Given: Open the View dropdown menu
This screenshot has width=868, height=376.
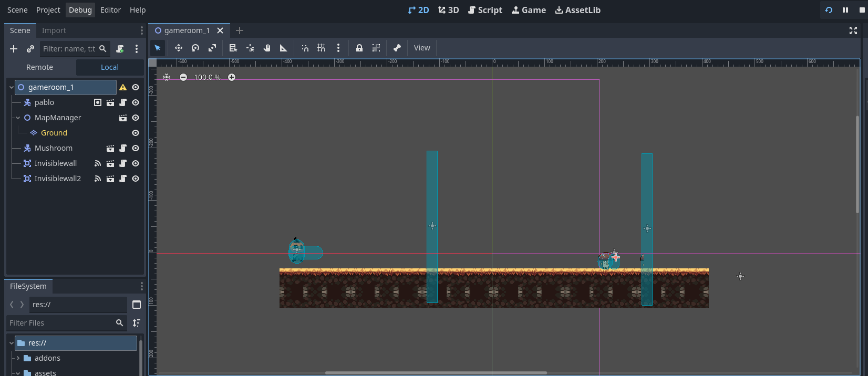Looking at the screenshot, I should tap(422, 48).
